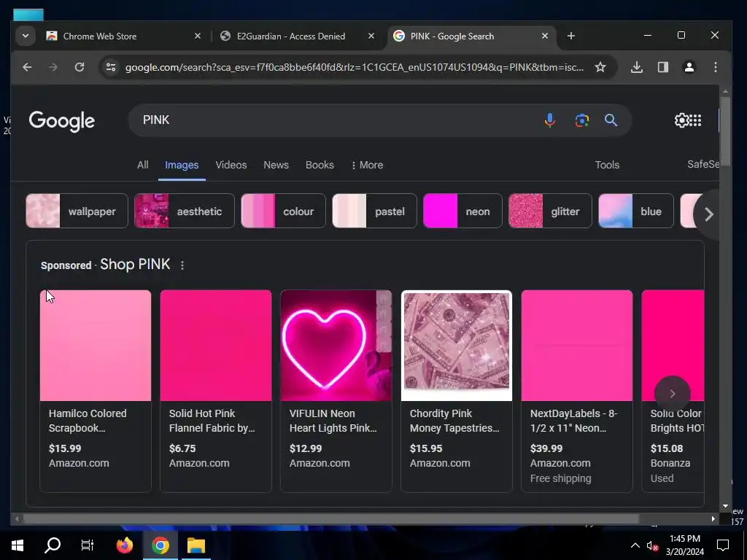
Task: Search by voice microphone icon
Action: tap(550, 120)
